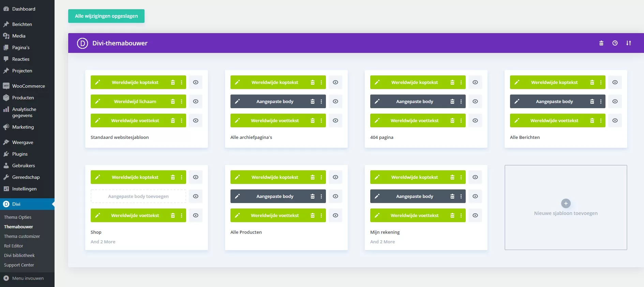
Task: Open Wereldwijd lichaam three-dot options menu
Action: click(181, 101)
